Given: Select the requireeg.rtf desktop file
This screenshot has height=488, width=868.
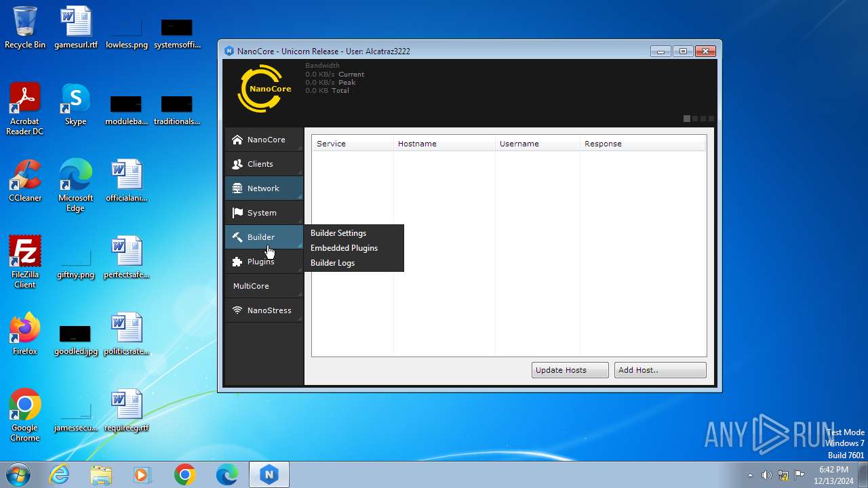Looking at the screenshot, I should point(127,411).
